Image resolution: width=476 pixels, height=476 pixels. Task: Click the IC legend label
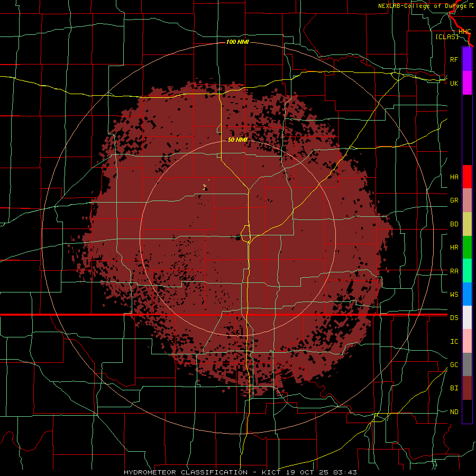[x=454, y=342]
